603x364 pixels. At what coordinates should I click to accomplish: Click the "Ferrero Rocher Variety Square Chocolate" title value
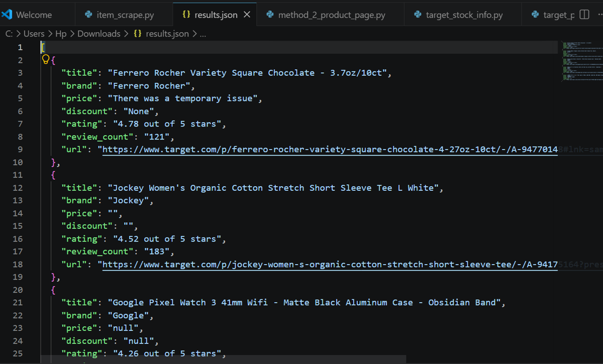tap(247, 73)
